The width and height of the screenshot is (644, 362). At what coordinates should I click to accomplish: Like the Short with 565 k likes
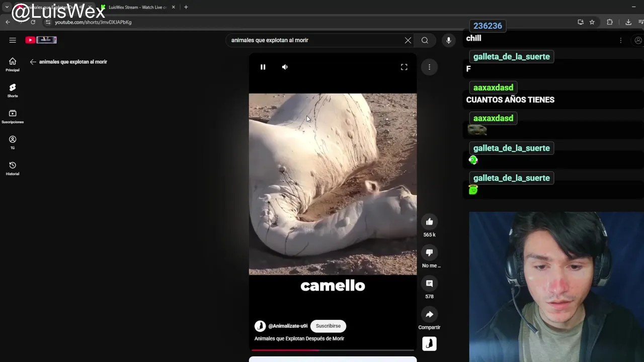(429, 222)
